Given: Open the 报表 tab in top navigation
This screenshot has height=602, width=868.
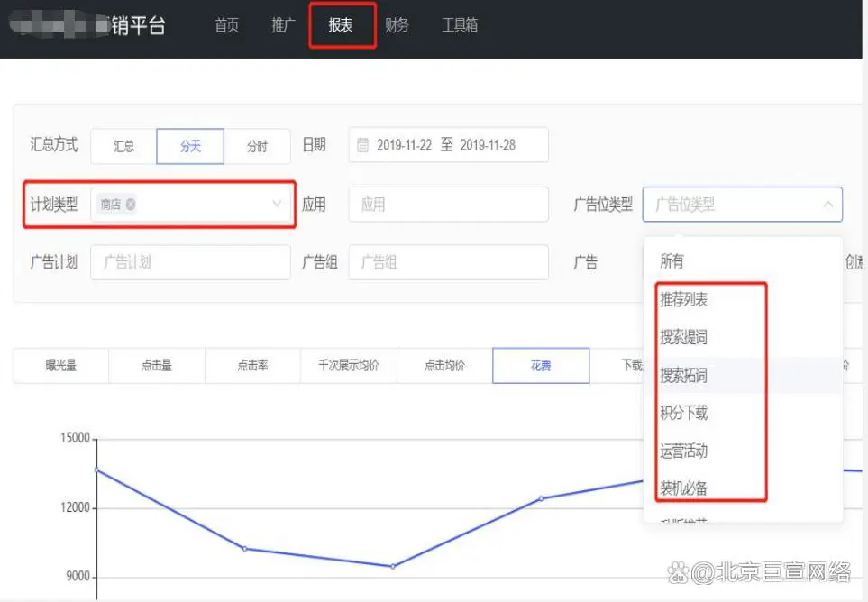Looking at the screenshot, I should 341,25.
